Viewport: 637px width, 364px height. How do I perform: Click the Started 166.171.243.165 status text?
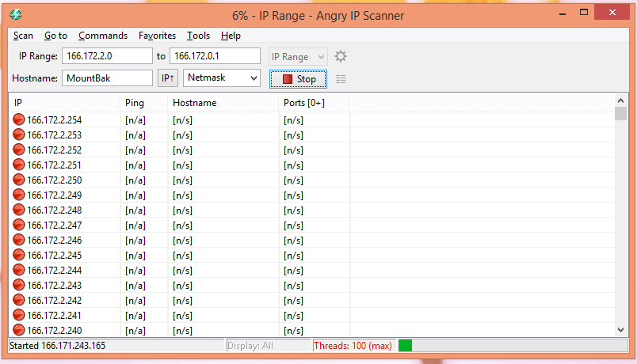coord(57,346)
